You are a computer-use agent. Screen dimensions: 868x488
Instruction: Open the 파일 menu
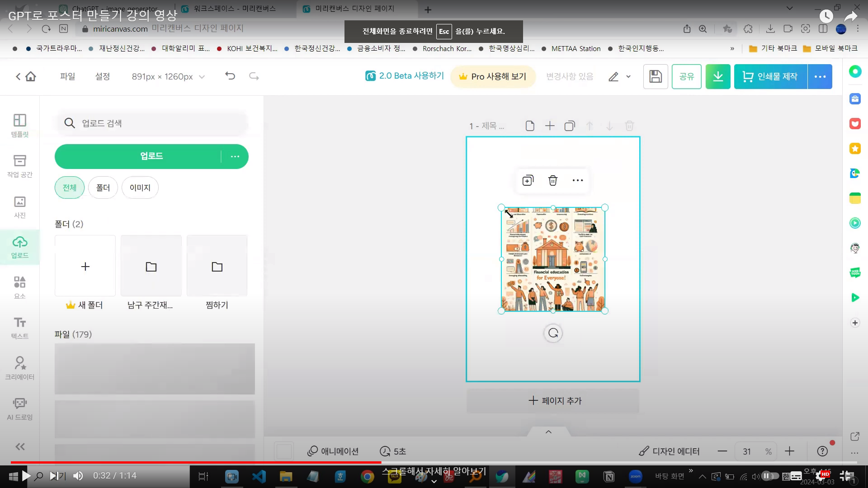(67, 76)
